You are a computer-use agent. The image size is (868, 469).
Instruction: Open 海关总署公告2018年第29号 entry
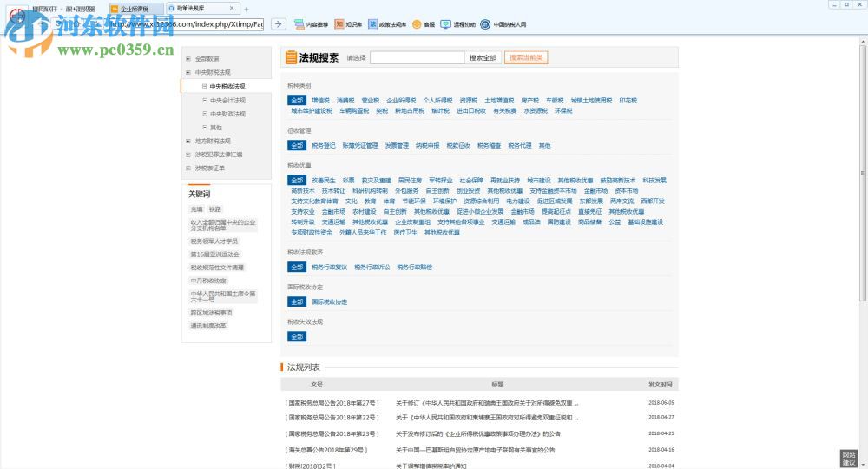326,450
